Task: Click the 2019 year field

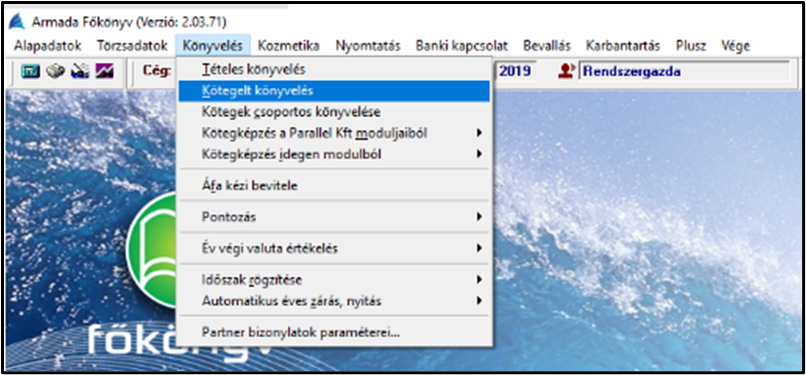Action: 515,71
